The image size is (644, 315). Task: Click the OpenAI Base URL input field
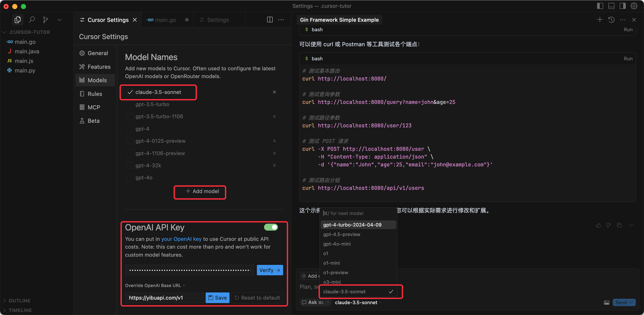point(164,298)
